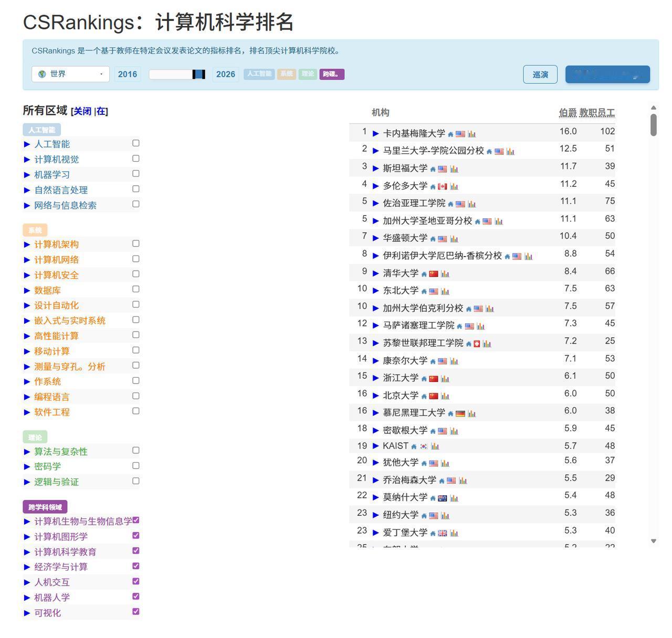
Task: Open chart icon for 加州大学伯克利分校
Action: tap(490, 309)
